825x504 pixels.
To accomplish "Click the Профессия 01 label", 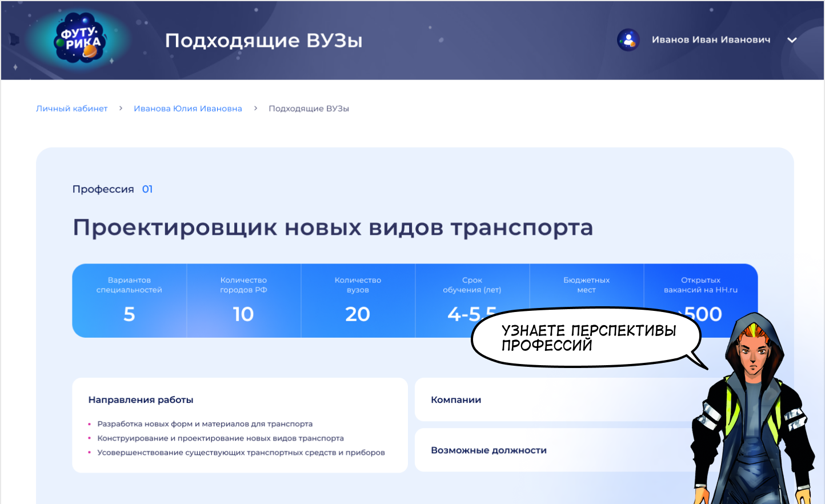I will 112,189.
